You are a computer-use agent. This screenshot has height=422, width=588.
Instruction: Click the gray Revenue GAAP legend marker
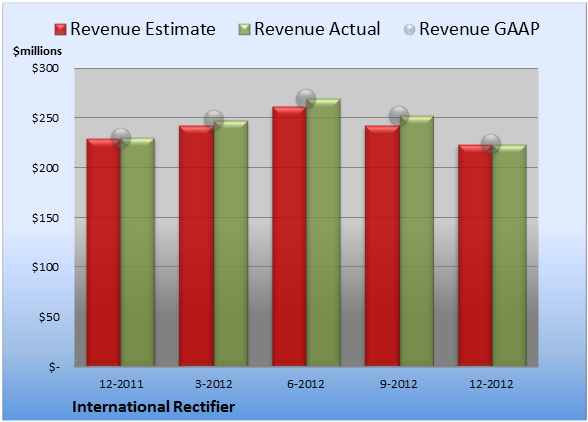click(410, 30)
